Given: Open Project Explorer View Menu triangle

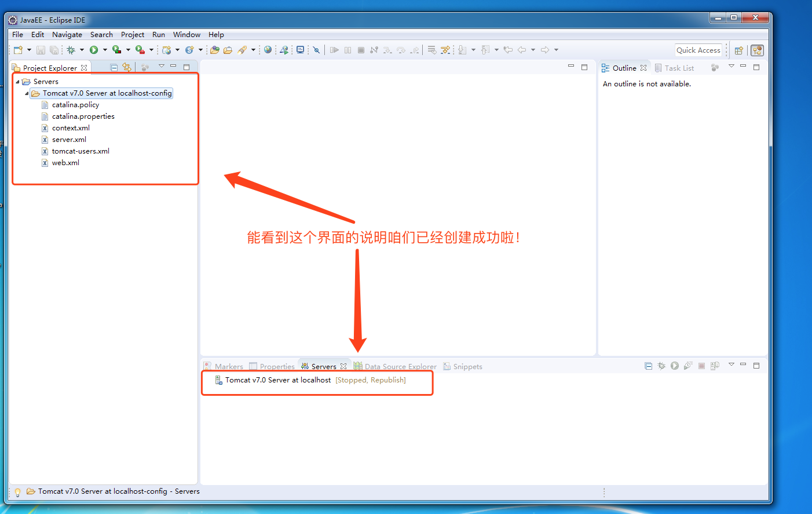Looking at the screenshot, I should 162,66.
